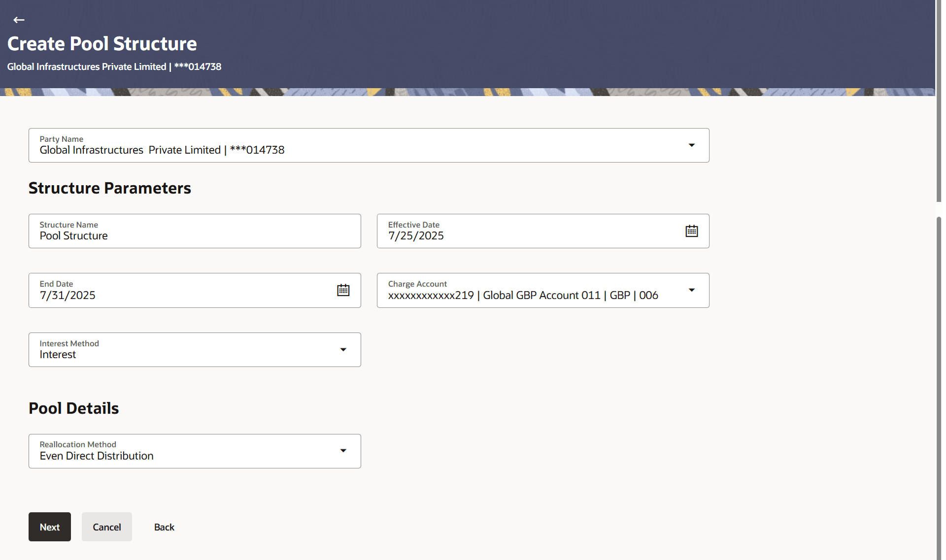This screenshot has height=560, width=946.
Task: Expand Party Name dropdown arrow
Action: 691,145
